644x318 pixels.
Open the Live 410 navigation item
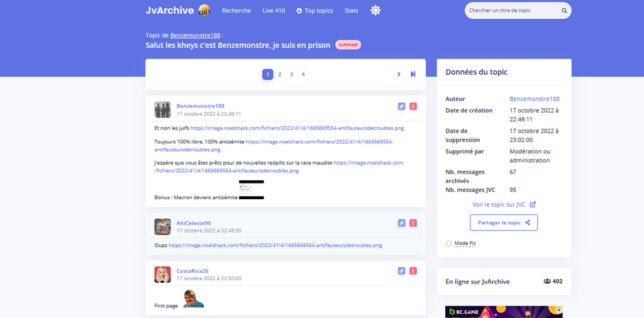point(274,11)
